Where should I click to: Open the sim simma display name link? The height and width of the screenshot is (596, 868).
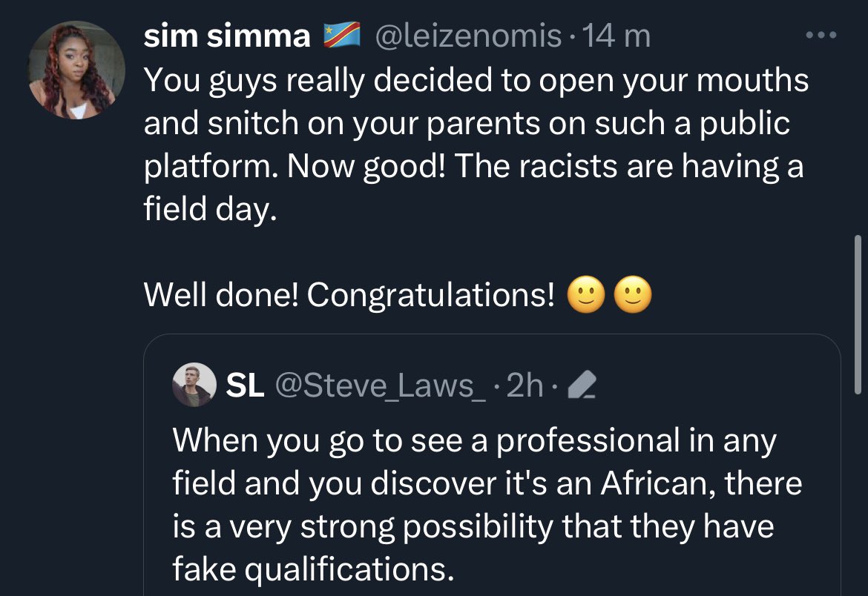click(227, 36)
